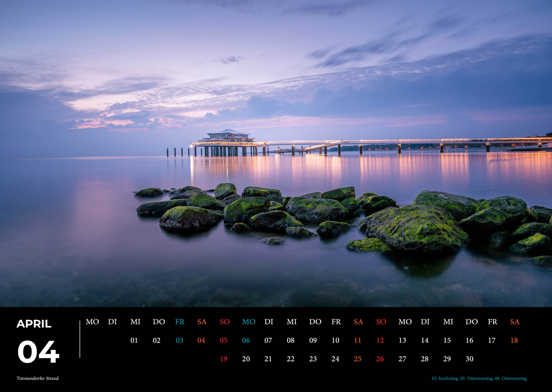This screenshot has height=392, width=552.
Task: Select date 03 Karfreitag in teal
Action: pyautogui.click(x=179, y=340)
